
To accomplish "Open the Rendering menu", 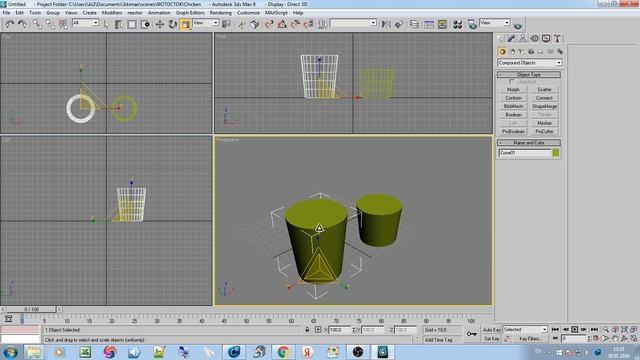I will point(220,13).
